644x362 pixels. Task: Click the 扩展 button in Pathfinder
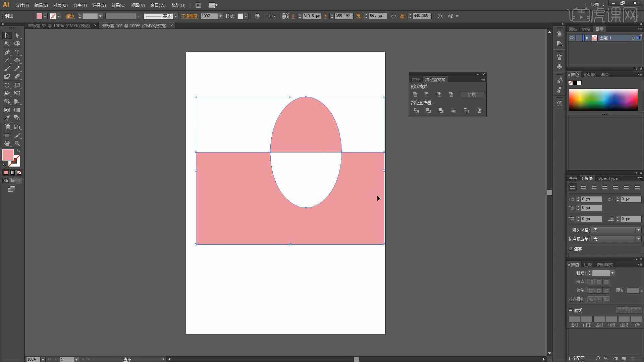(x=472, y=94)
